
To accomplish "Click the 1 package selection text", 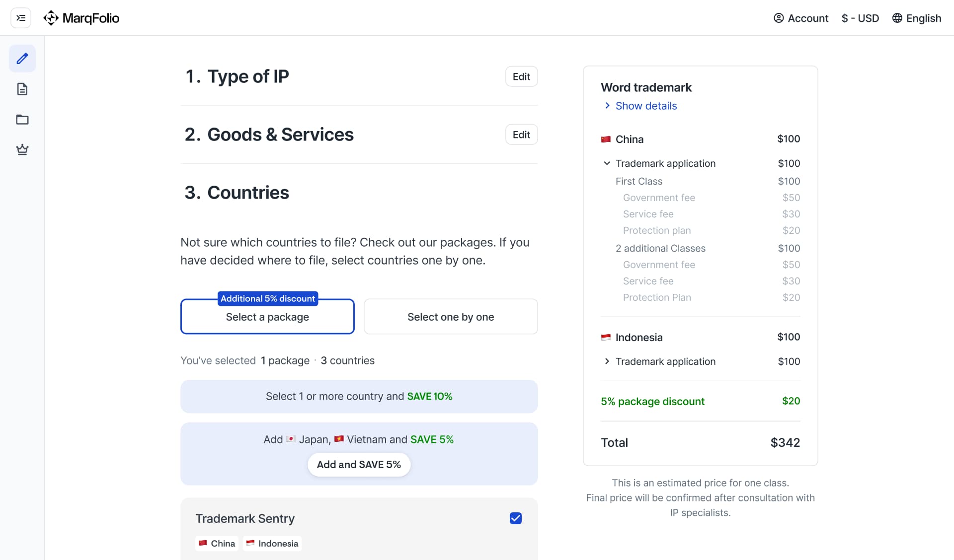I will pos(285,360).
